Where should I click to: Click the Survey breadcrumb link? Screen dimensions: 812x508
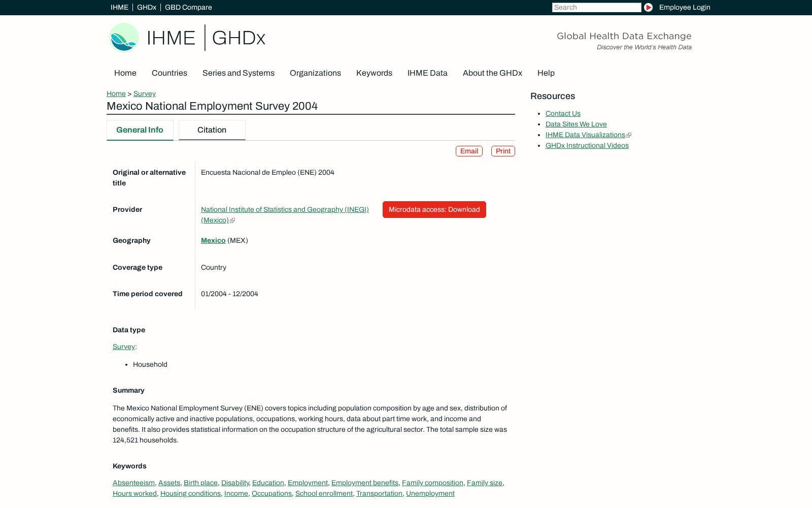(x=145, y=93)
